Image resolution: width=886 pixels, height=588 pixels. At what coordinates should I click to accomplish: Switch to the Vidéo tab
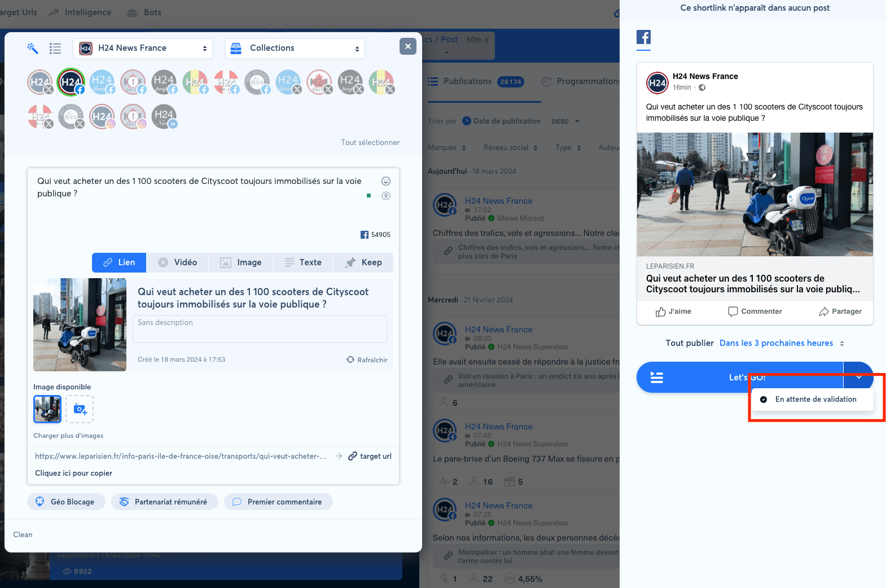[x=177, y=262]
